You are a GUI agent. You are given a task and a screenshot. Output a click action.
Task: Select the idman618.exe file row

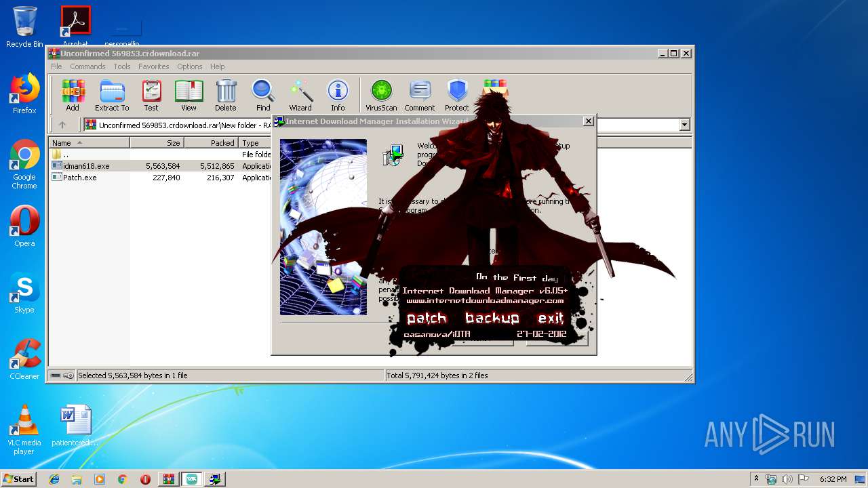161,166
